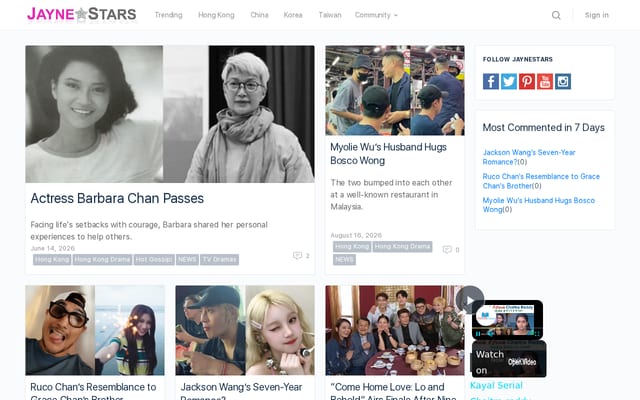The height and width of the screenshot is (400, 640).
Task: Select NEWS tag under Barbara Chan article
Action: coord(187,260)
